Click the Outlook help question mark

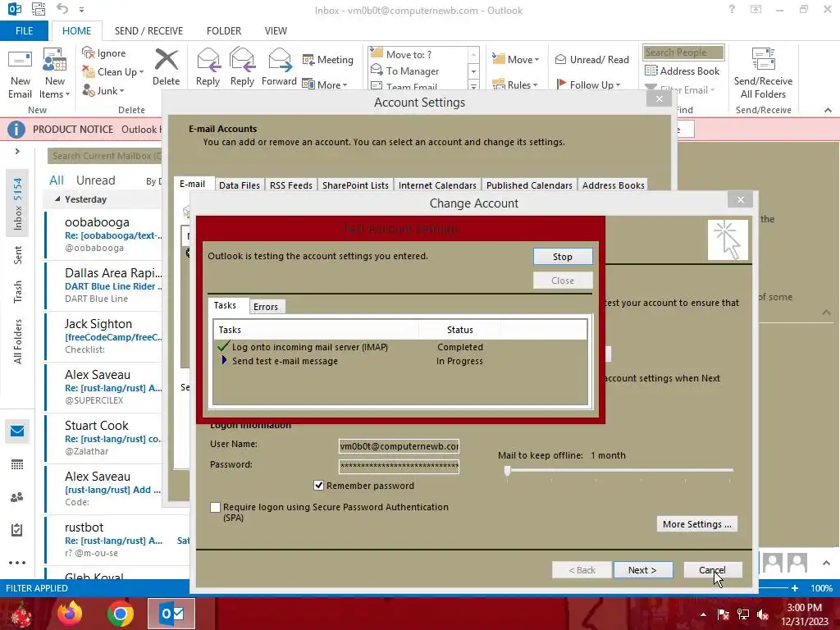point(732,9)
